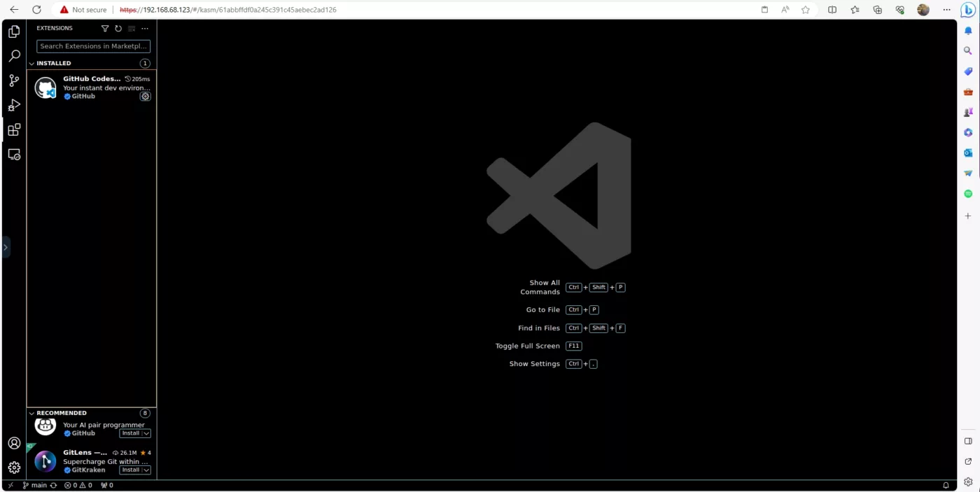Filter extensions with the funnel icon

(105, 29)
